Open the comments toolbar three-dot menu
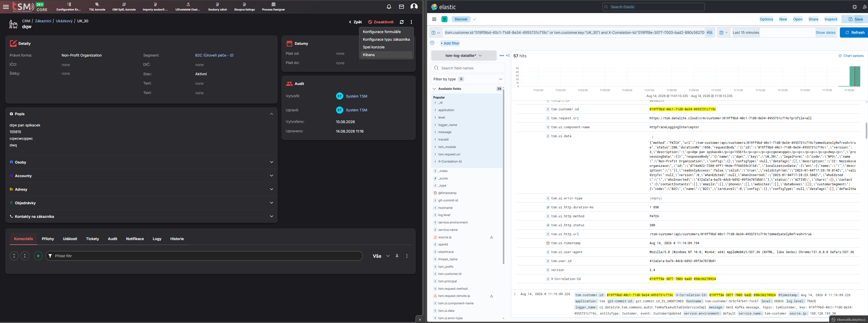 tap(407, 256)
